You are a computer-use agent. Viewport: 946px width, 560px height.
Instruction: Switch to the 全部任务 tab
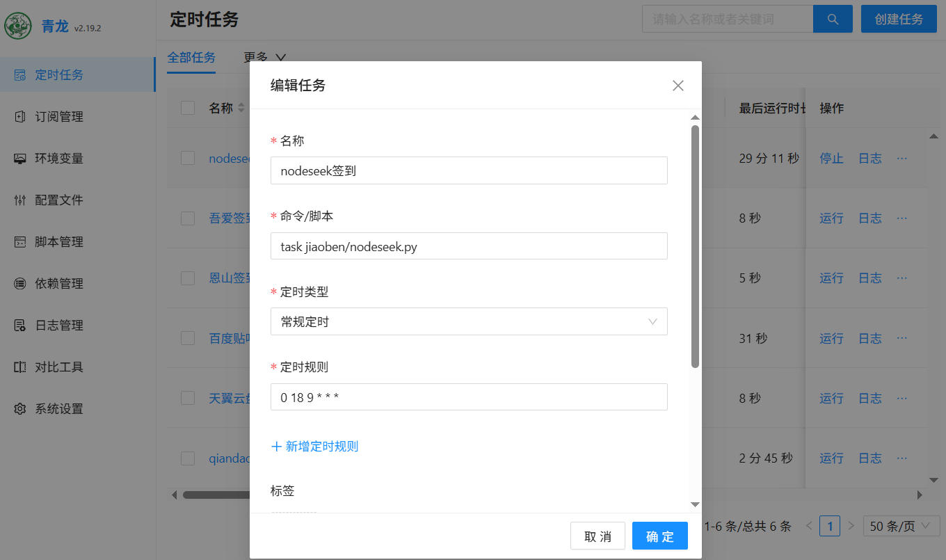191,58
